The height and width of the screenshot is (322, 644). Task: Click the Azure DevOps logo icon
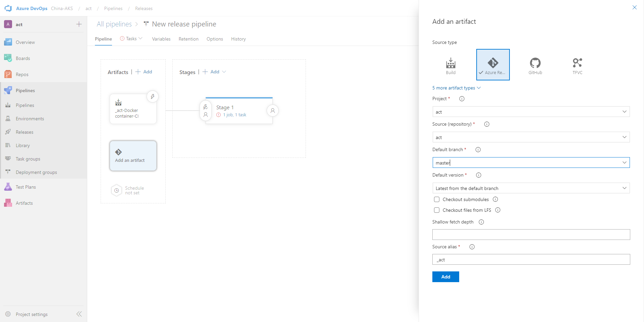point(8,8)
